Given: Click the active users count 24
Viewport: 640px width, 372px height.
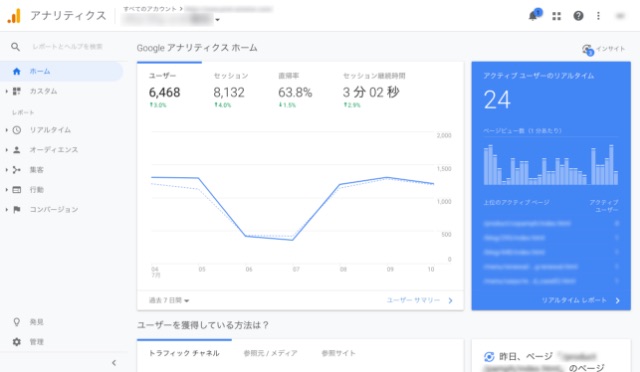Looking at the screenshot, I should (x=497, y=100).
